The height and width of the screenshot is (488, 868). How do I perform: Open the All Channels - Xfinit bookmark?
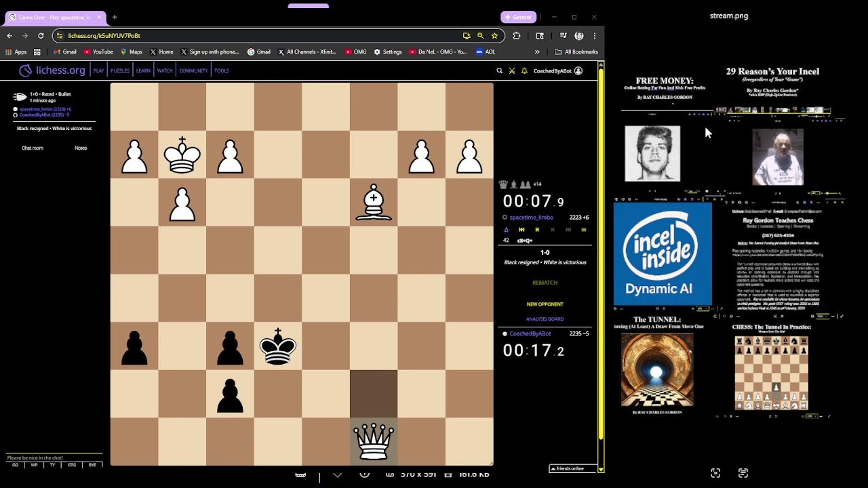click(307, 52)
